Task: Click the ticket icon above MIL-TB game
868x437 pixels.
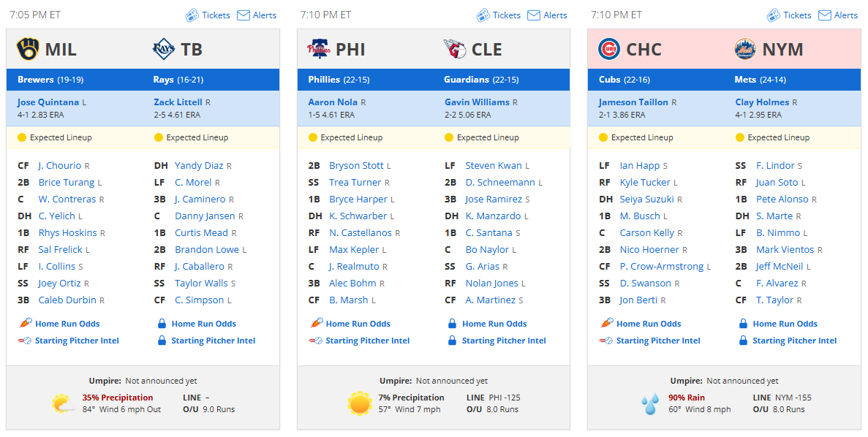Action: click(192, 15)
